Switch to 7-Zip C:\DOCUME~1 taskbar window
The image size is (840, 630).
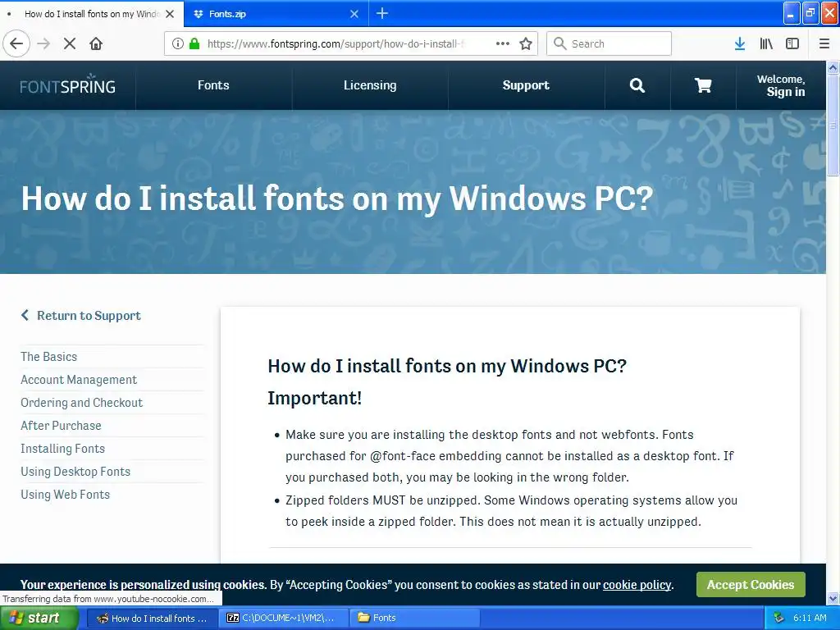[283, 618]
